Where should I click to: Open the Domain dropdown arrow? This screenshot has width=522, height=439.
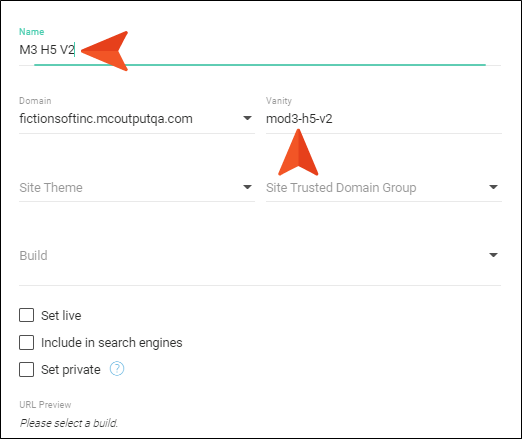[x=247, y=118]
